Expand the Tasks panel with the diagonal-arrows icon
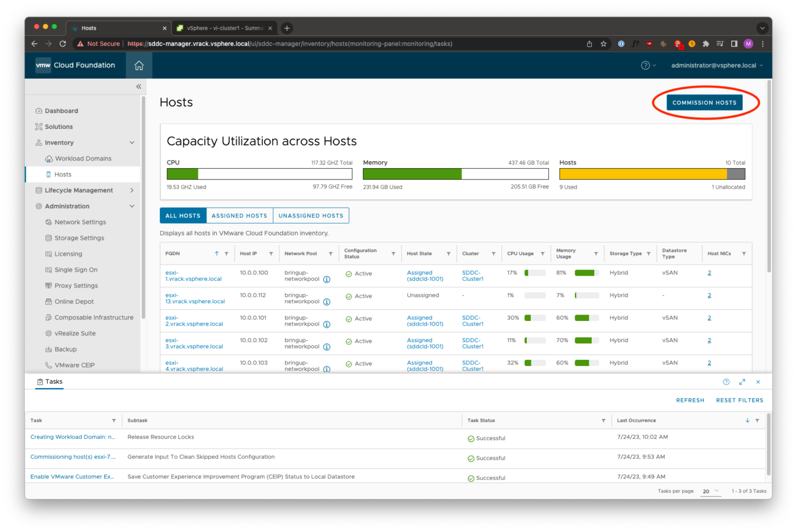This screenshot has height=532, width=797. tap(742, 381)
